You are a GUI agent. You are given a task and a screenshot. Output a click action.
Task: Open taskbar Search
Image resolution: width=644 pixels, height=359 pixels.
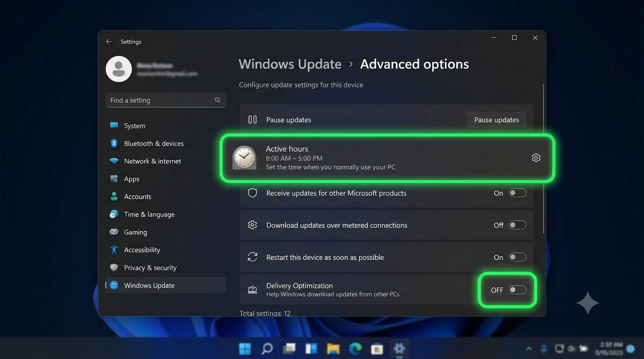pos(267,348)
